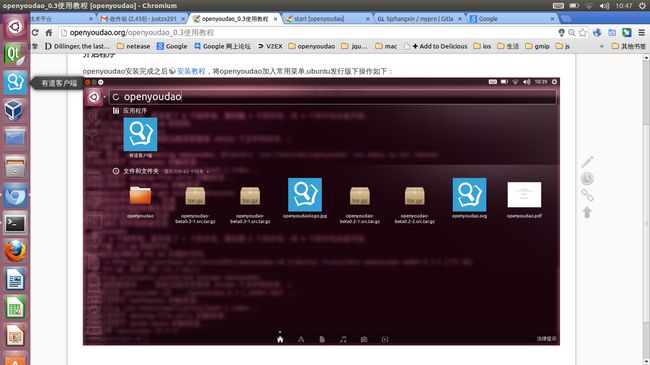Launch Firefox from the launcher
The height and width of the screenshot is (365, 650).
(15, 251)
